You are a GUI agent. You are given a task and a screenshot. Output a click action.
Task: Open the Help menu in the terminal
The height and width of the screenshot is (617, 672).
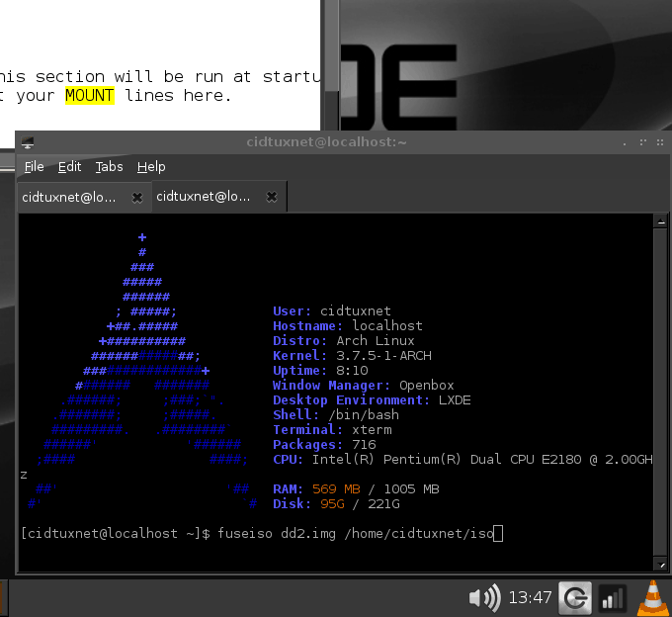click(151, 167)
